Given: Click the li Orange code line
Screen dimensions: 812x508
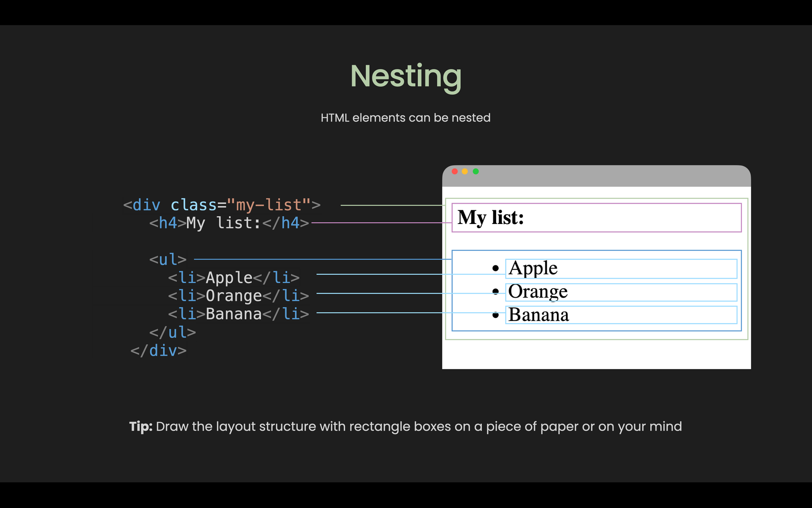Looking at the screenshot, I should pos(238,296).
